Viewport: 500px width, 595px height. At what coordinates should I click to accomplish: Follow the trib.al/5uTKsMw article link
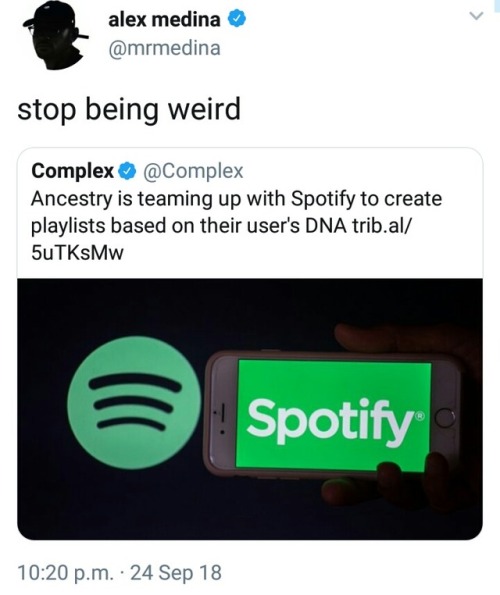220,239
